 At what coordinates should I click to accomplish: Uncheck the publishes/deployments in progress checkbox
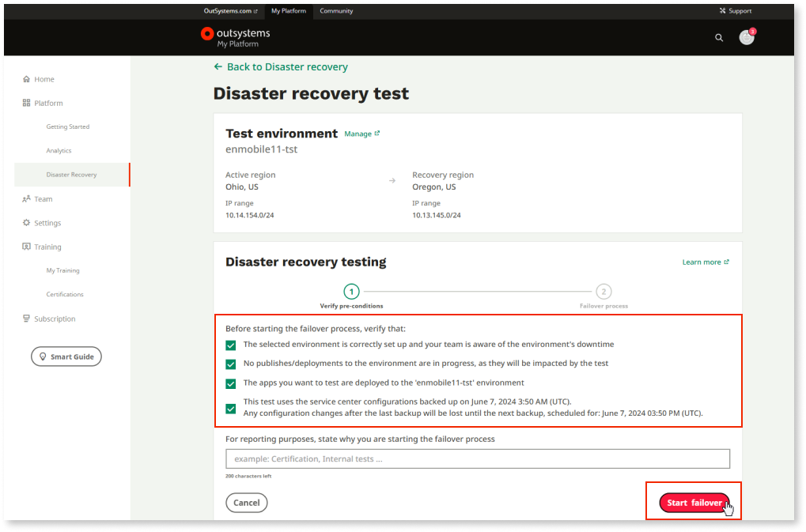tap(230, 364)
